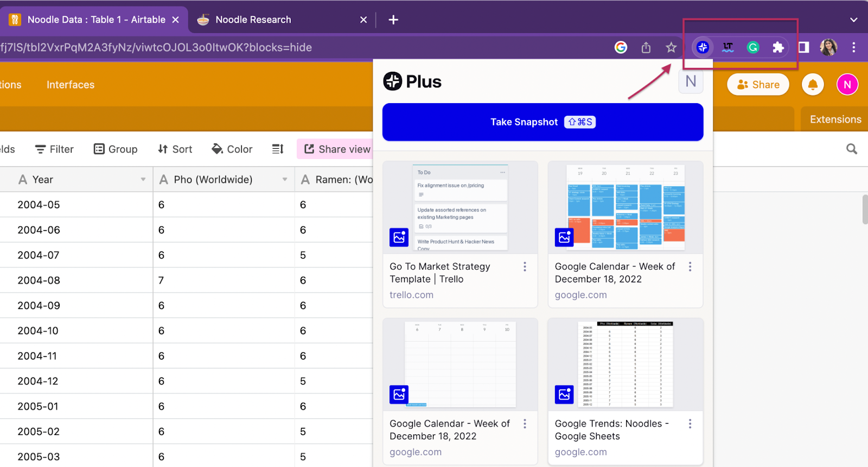The image size is (868, 467).
Task: Open the Trello To Do snapshot thumbnail
Action: point(460,207)
